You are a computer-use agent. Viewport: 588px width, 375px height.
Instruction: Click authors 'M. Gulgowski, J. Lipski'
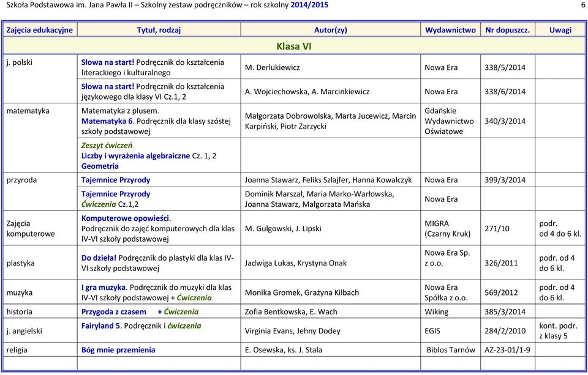283,229
